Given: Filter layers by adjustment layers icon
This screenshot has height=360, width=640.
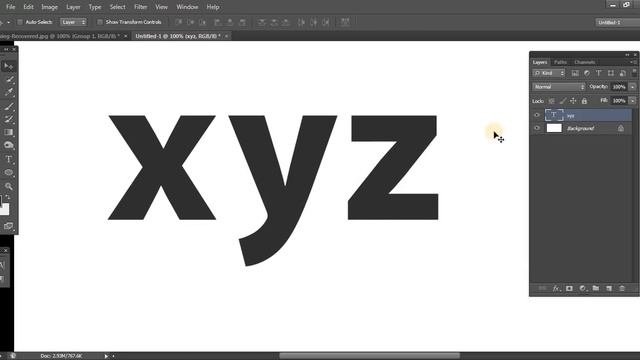Looking at the screenshot, I should [x=587, y=73].
